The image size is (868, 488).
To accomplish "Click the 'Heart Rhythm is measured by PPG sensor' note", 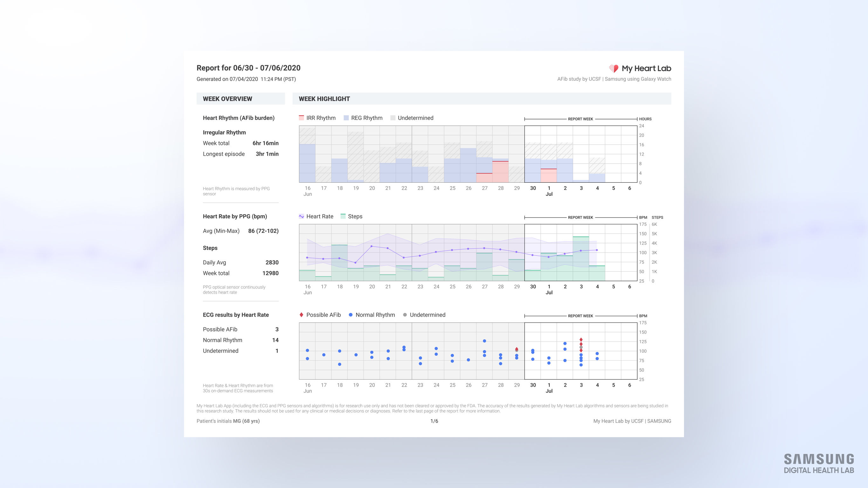I will click(236, 191).
